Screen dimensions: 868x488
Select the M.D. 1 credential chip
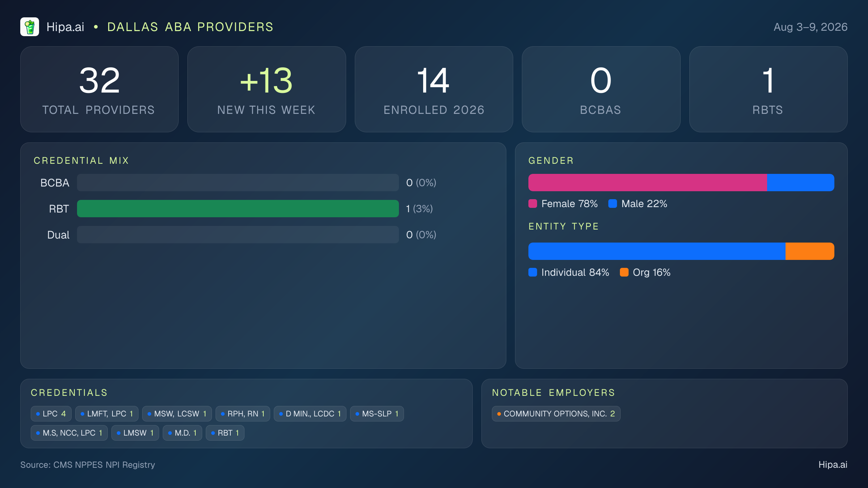point(182,433)
